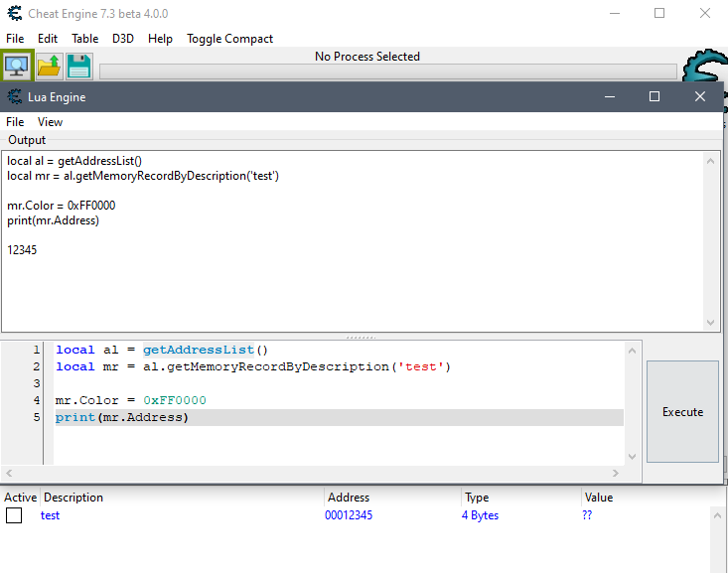
Task: Close the Cheat Engine main window
Action: click(705, 13)
